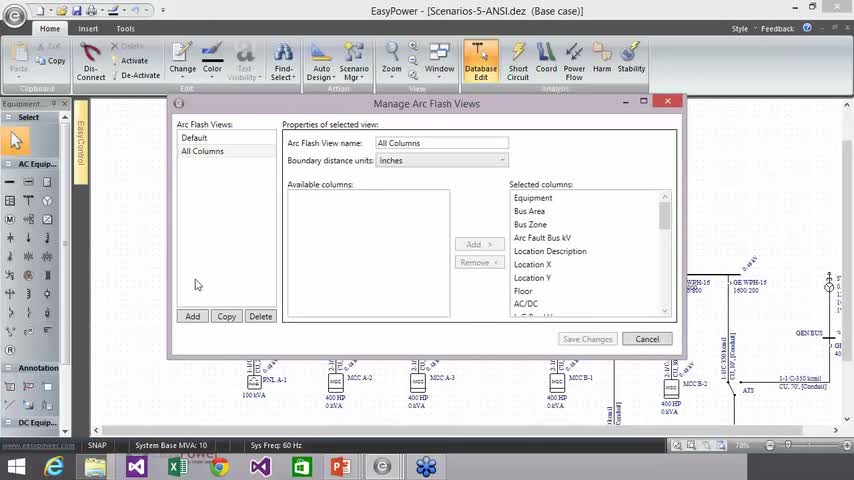Screen dimensions: 854x480
Task: Expand the DC Equip... palette section
Action: [x=9, y=422]
